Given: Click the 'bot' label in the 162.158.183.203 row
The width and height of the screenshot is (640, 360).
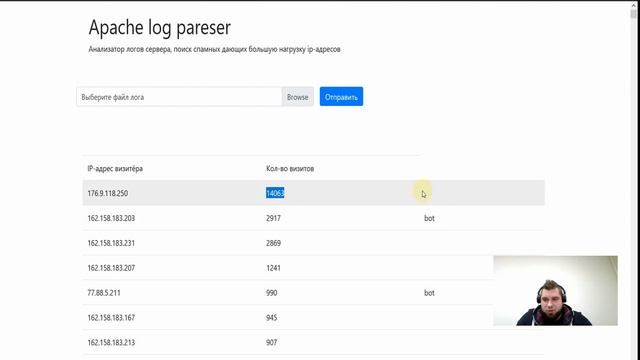Looking at the screenshot, I should point(429,218).
